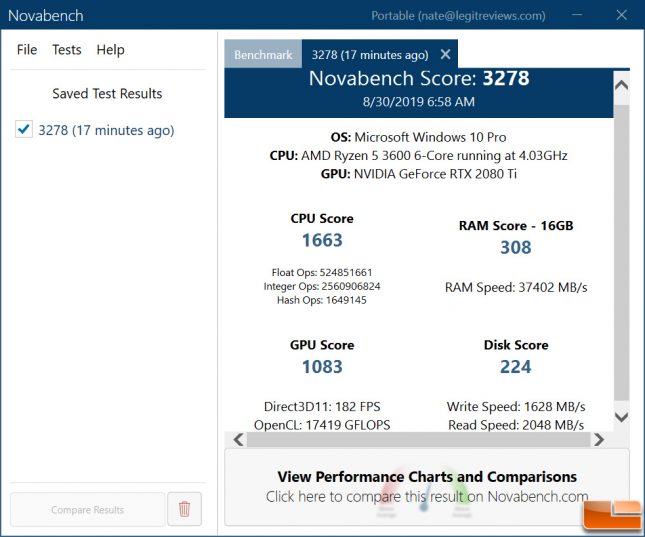Screen dimensions: 645x537
Task: Select the 3278 (17 minutes ago) tab
Action: [370, 54]
